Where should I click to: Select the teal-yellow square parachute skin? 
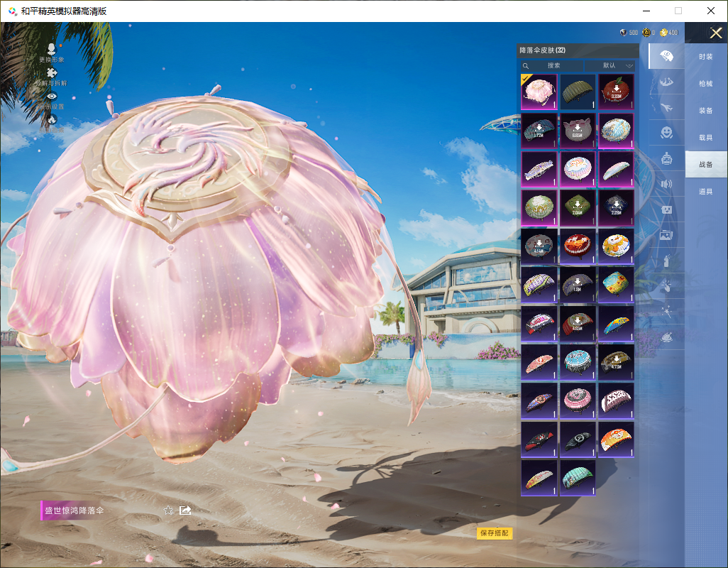coord(616,285)
